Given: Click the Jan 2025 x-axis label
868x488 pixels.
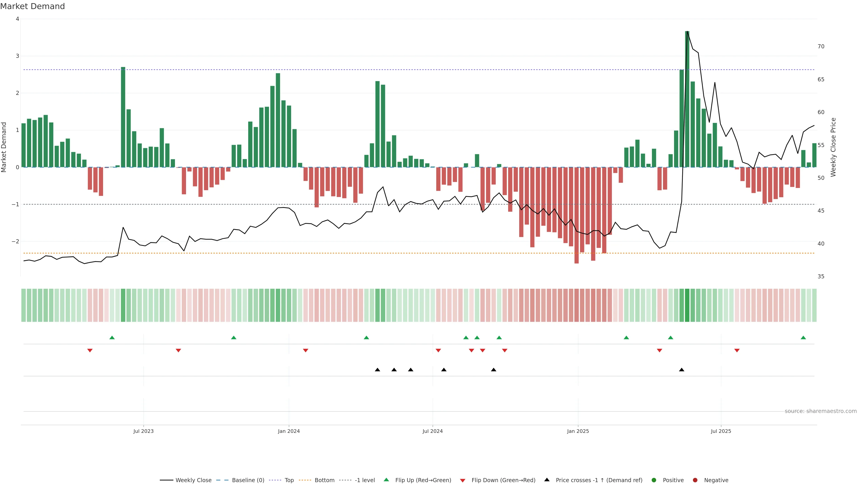Looking at the screenshot, I should point(578,431).
